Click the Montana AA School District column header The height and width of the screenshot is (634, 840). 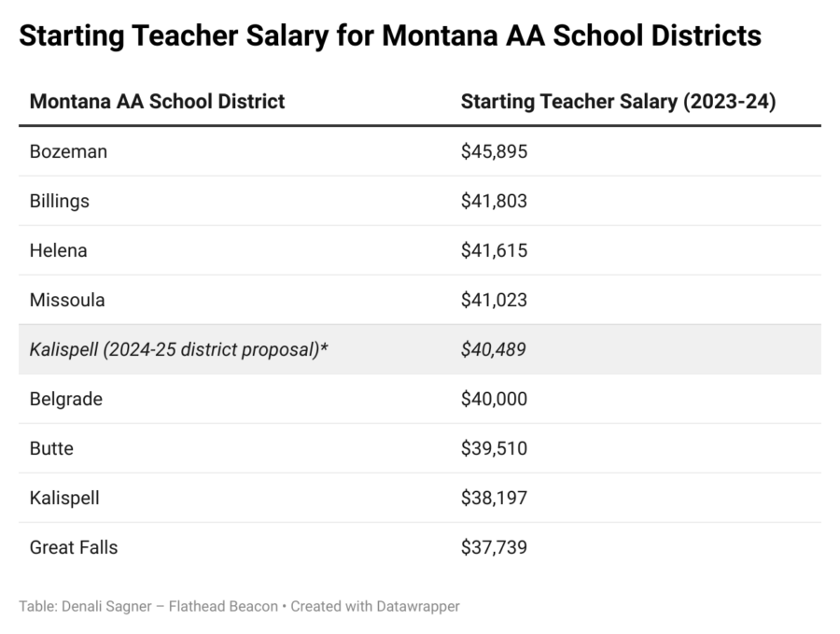point(157,101)
